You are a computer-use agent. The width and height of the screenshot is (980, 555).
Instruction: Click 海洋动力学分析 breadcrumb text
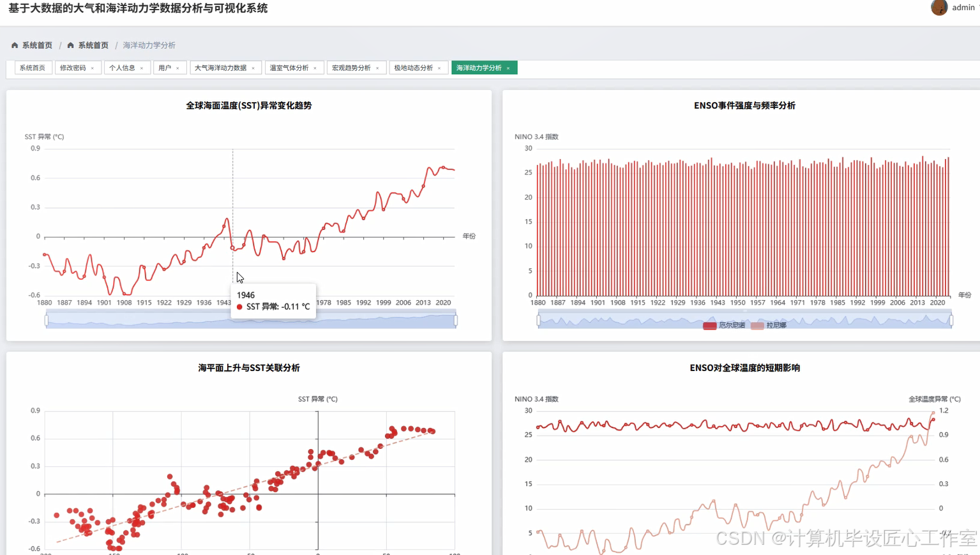(x=149, y=45)
